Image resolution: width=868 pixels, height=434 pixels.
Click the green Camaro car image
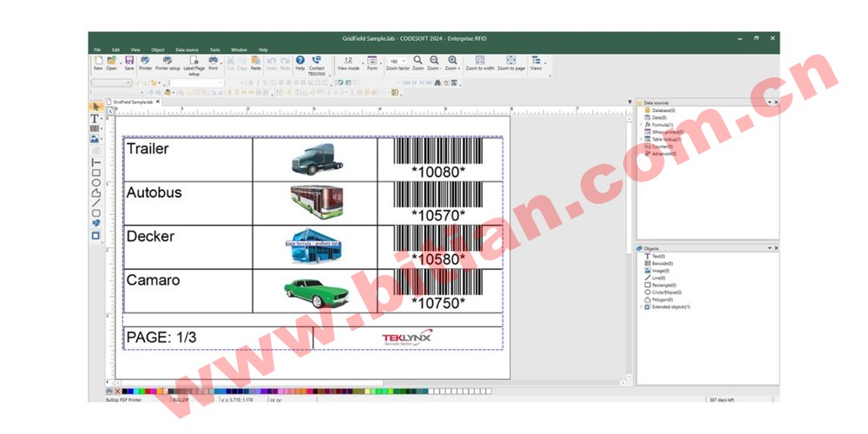click(x=316, y=293)
